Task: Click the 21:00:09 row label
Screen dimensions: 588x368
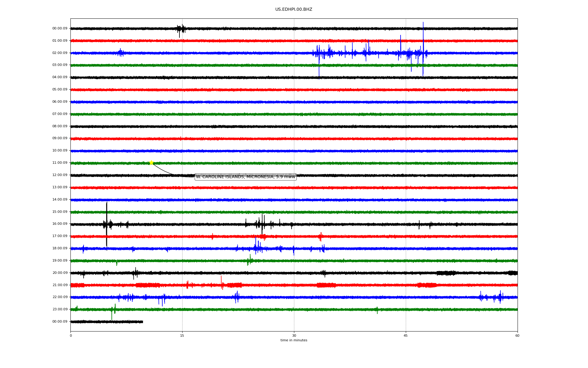Action: coord(60,285)
